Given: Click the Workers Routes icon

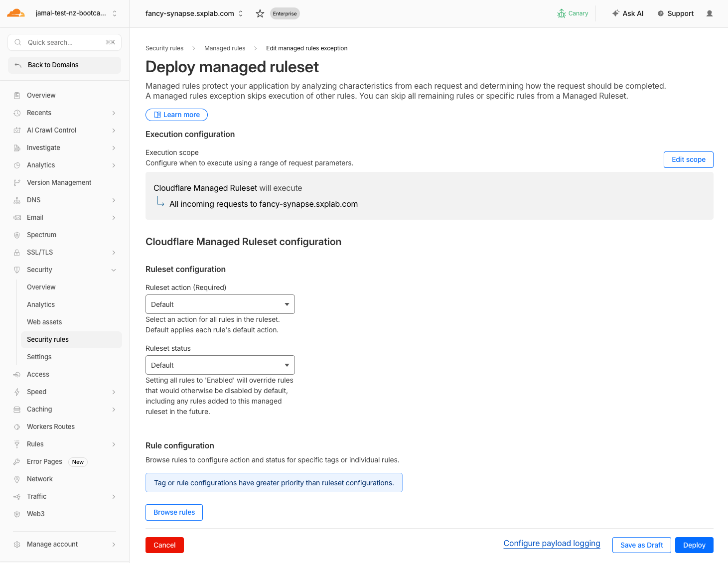Looking at the screenshot, I should coord(17,426).
